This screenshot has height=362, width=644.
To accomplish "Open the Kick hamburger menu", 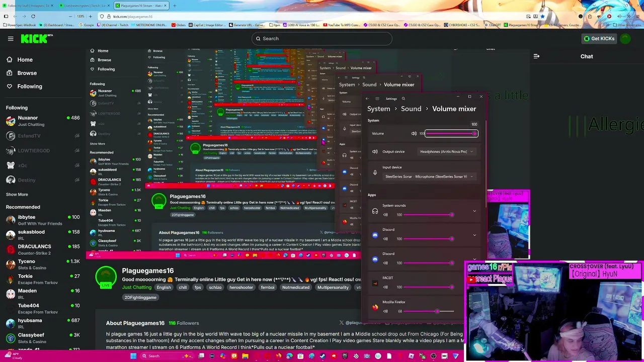I will tap(11, 39).
